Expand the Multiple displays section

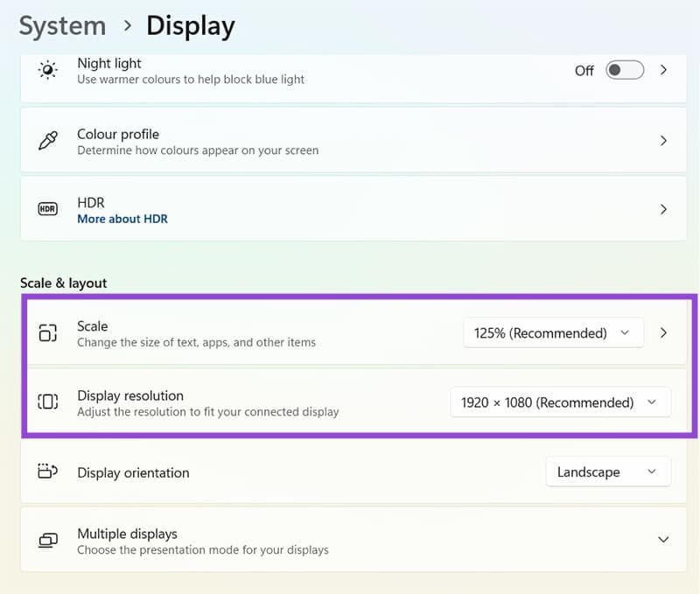tap(663, 540)
